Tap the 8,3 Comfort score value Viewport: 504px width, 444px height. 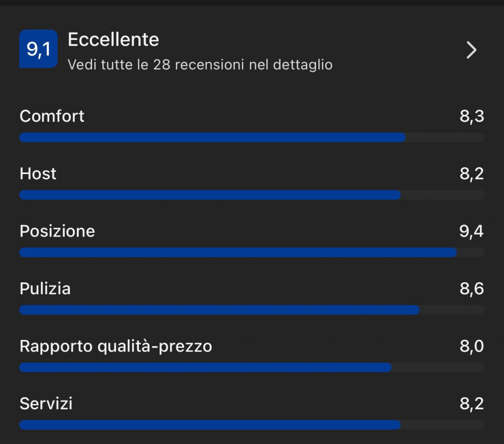tap(472, 117)
